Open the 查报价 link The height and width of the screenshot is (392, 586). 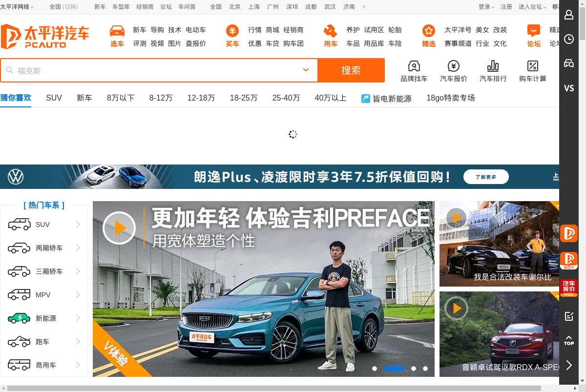coord(196,43)
